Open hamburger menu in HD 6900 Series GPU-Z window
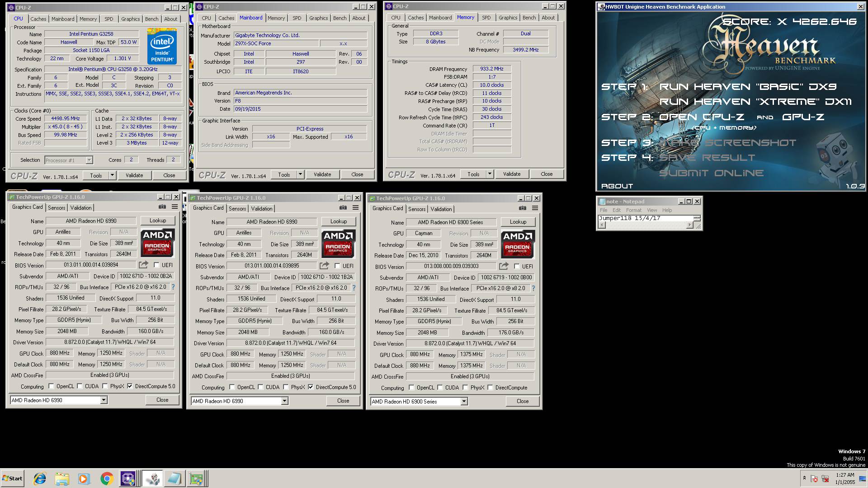The height and width of the screenshot is (488, 868). coord(535,208)
